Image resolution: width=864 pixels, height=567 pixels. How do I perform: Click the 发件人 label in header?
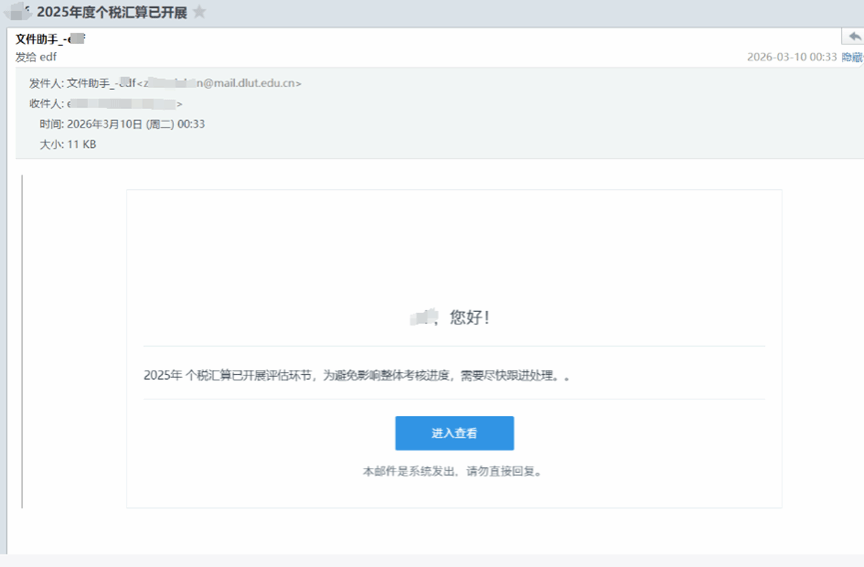click(x=46, y=83)
